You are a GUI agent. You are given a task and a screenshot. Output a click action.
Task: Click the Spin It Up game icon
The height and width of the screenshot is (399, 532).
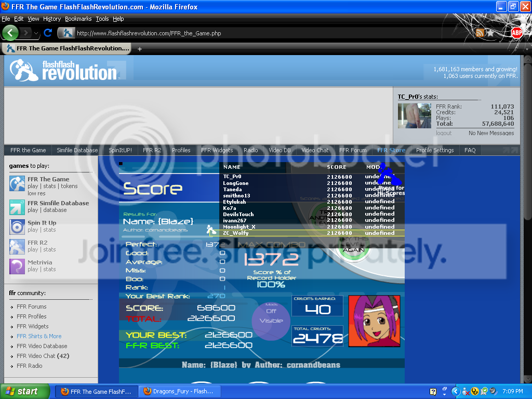17,227
